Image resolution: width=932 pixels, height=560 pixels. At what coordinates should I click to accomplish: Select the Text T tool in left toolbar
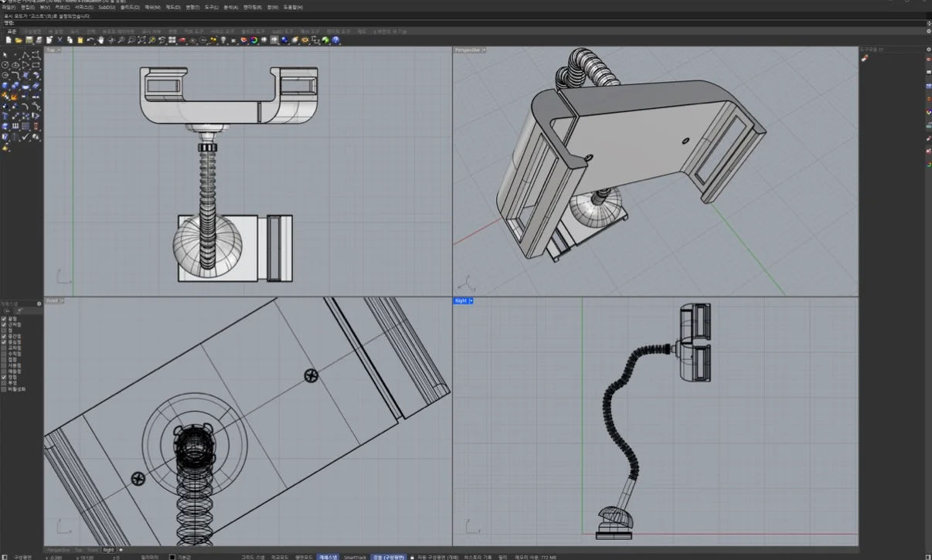(5, 116)
